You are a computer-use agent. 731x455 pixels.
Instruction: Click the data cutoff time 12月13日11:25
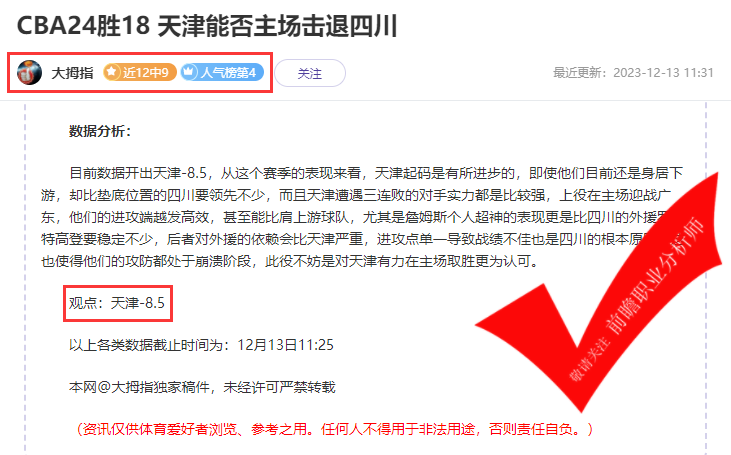click(285, 345)
